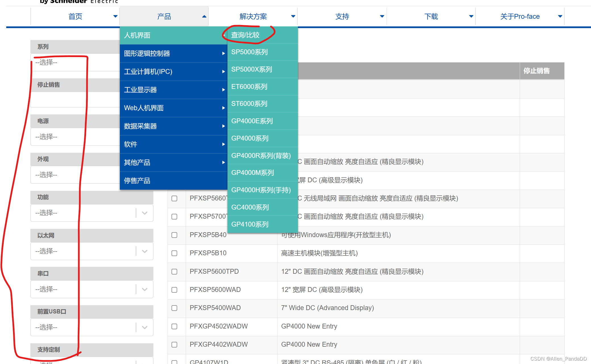The height and width of the screenshot is (364, 591).
Task: Open ET6000系列 submenu item
Action: click(262, 87)
